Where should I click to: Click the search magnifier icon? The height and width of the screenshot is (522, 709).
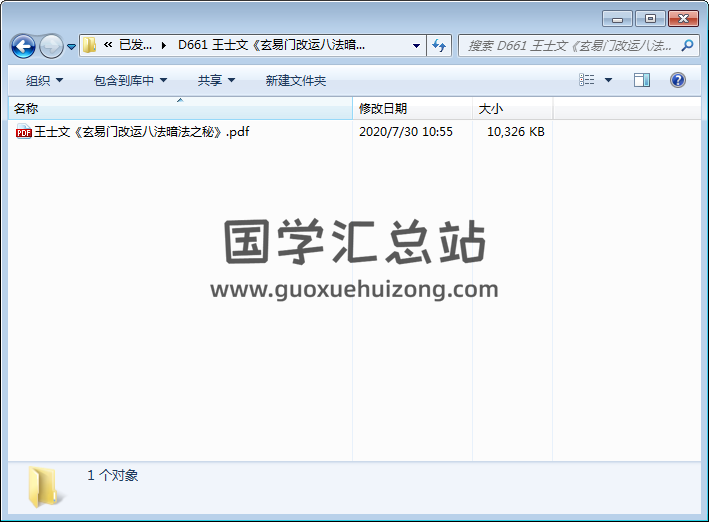point(688,45)
